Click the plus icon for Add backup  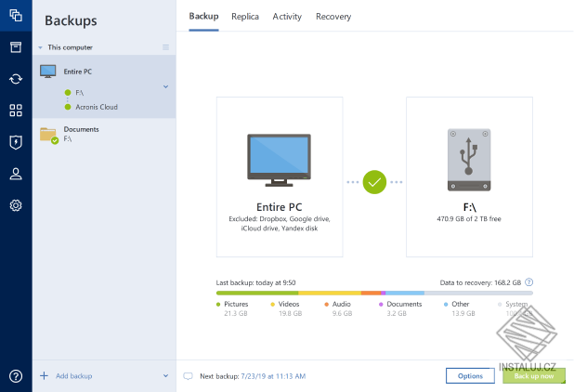pos(44,375)
